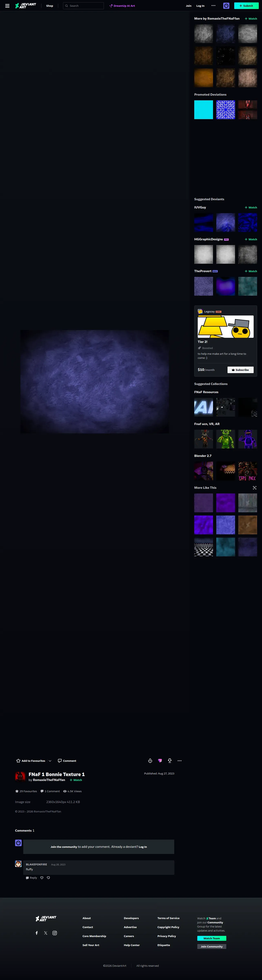Watch suggested deviant HGGraphicDesigns
The height and width of the screenshot is (980, 262).
point(251,239)
